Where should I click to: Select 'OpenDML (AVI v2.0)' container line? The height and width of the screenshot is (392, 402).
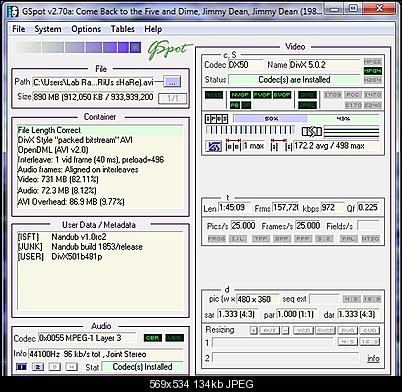pos(53,150)
